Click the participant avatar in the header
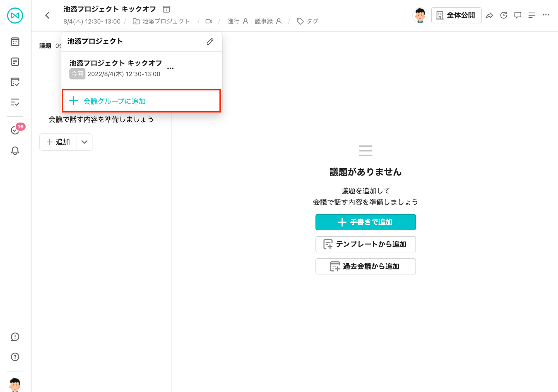The height and width of the screenshot is (392, 558). point(420,15)
